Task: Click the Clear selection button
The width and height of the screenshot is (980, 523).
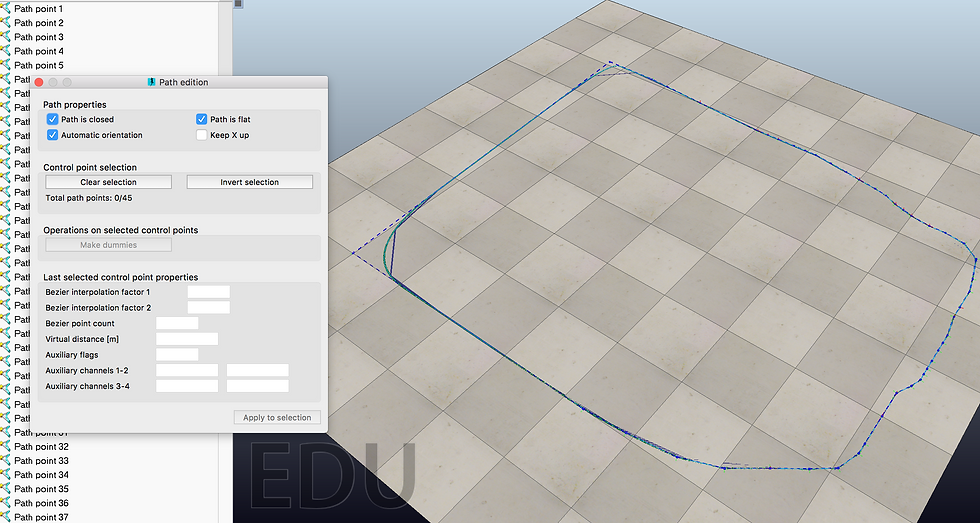Action: point(109,182)
